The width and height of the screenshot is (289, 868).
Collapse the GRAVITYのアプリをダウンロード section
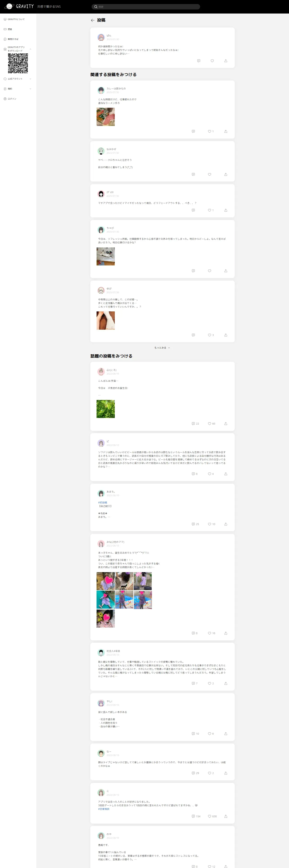[x=30, y=49]
